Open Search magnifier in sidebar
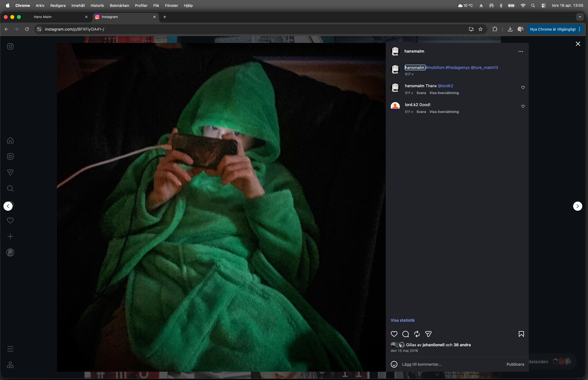The width and height of the screenshot is (588, 380). coord(10,188)
